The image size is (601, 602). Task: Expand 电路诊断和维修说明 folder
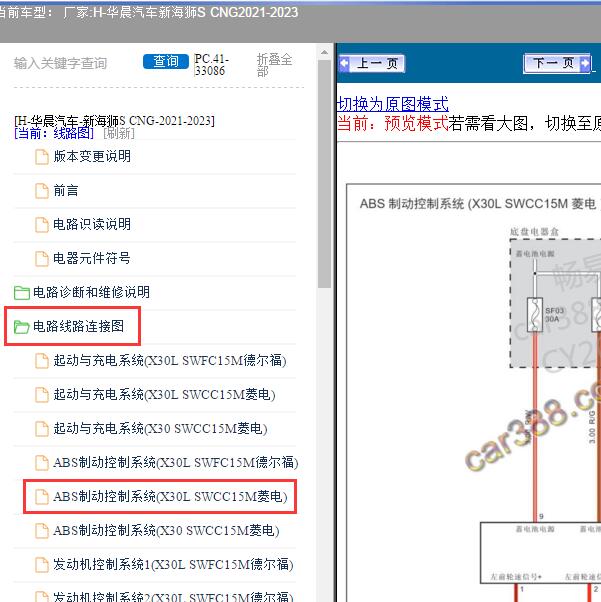pyautogui.click(x=91, y=292)
